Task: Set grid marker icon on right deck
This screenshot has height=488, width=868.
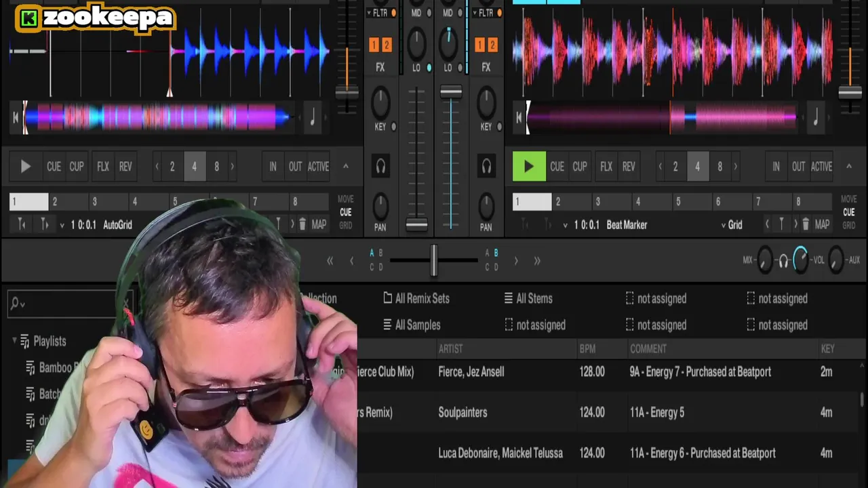Action: tap(781, 224)
